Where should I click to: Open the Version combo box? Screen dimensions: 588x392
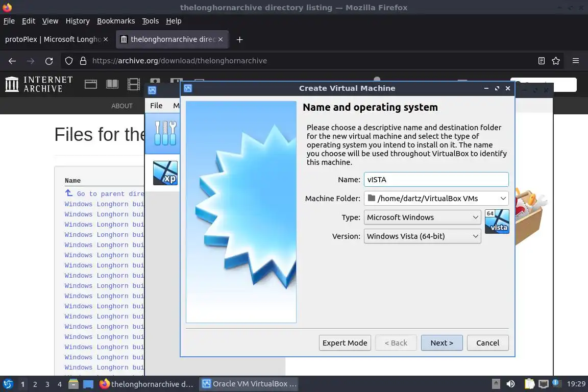(x=422, y=236)
